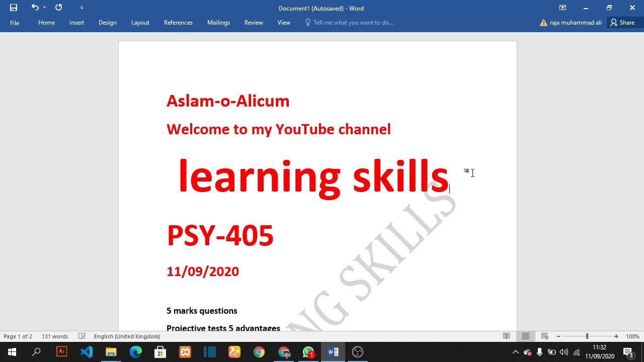Click the 5 marks questions line
This screenshot has height=362, width=644.
pos(202,311)
